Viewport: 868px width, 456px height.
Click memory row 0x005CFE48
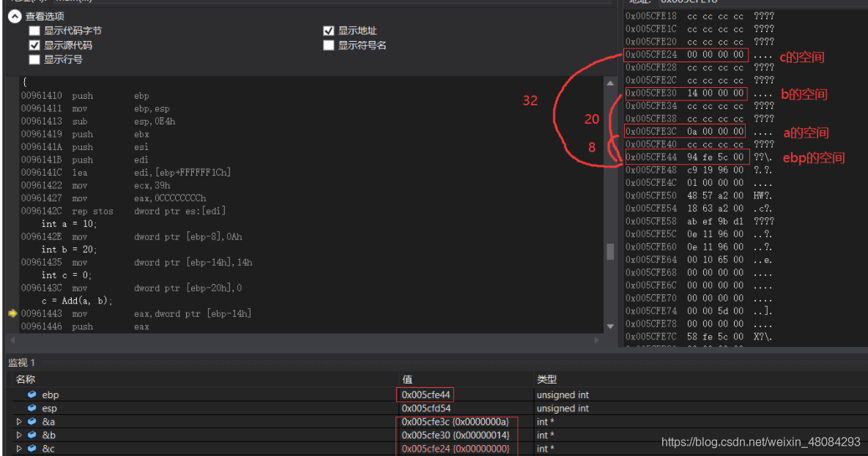(699, 170)
